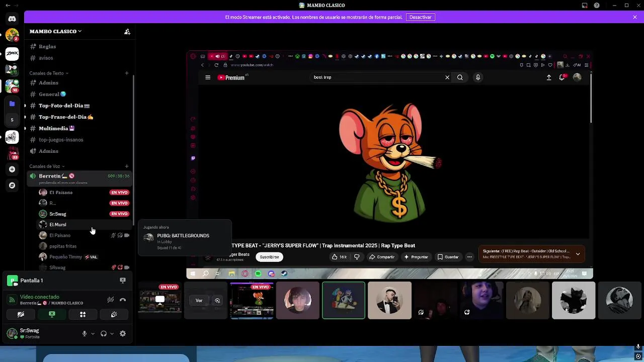Click YouTube search magnifier button
This screenshot has width=644, height=362.
pyautogui.click(x=460, y=77)
